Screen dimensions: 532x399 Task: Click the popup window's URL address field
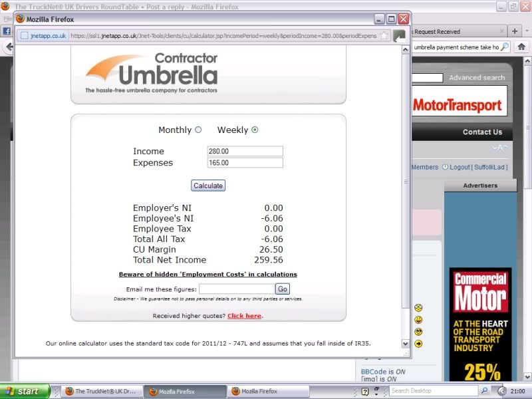point(224,36)
